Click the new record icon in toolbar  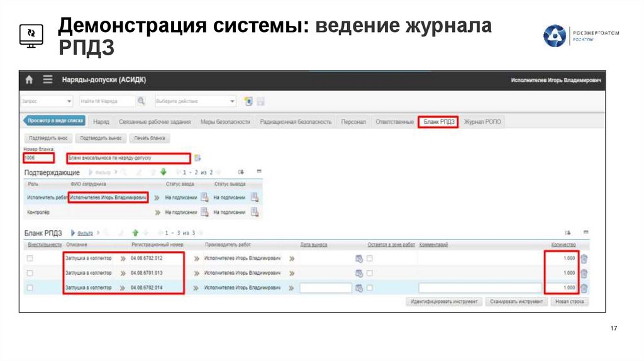point(248,101)
